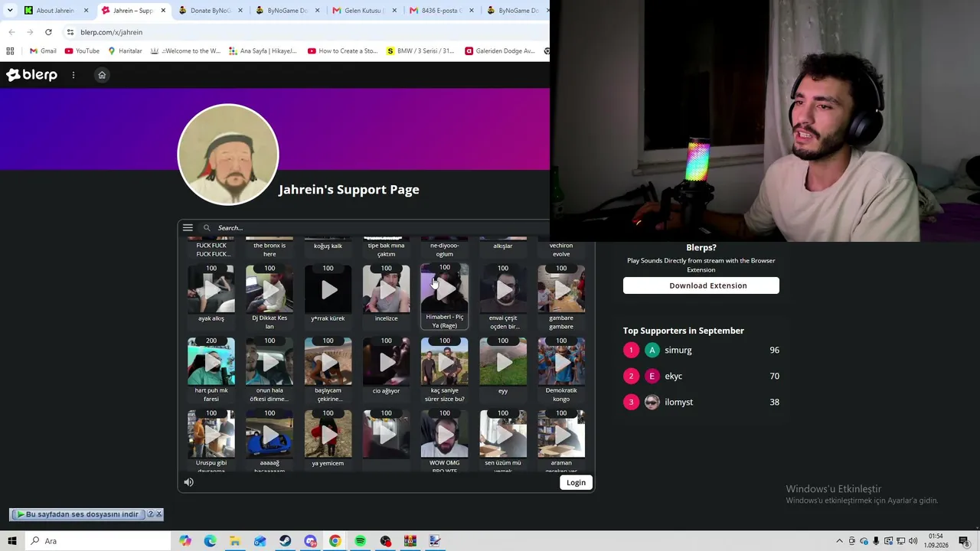Toggle the soundboard volume speaker icon
The image size is (980, 551).
pos(188,482)
